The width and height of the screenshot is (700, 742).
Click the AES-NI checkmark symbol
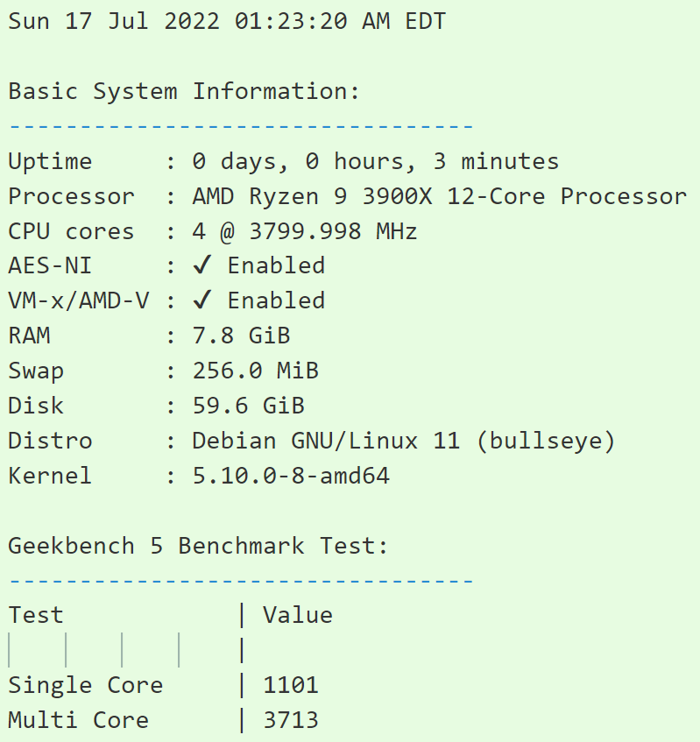[x=202, y=266]
